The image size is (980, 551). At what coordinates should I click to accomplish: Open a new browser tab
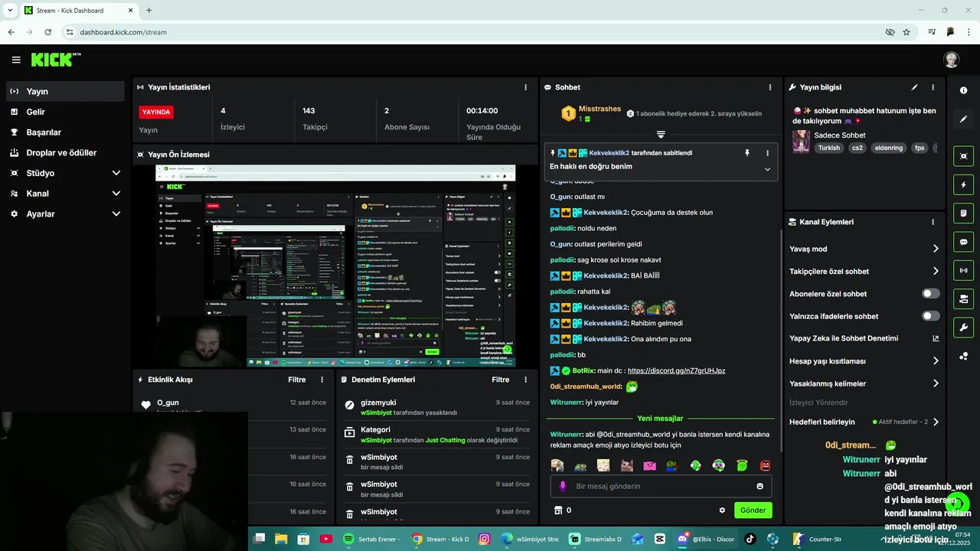(x=149, y=10)
